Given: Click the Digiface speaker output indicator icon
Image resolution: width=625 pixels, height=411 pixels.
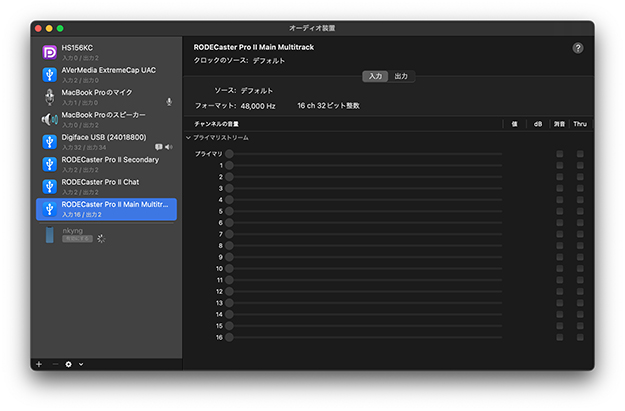Looking at the screenshot, I should point(169,147).
